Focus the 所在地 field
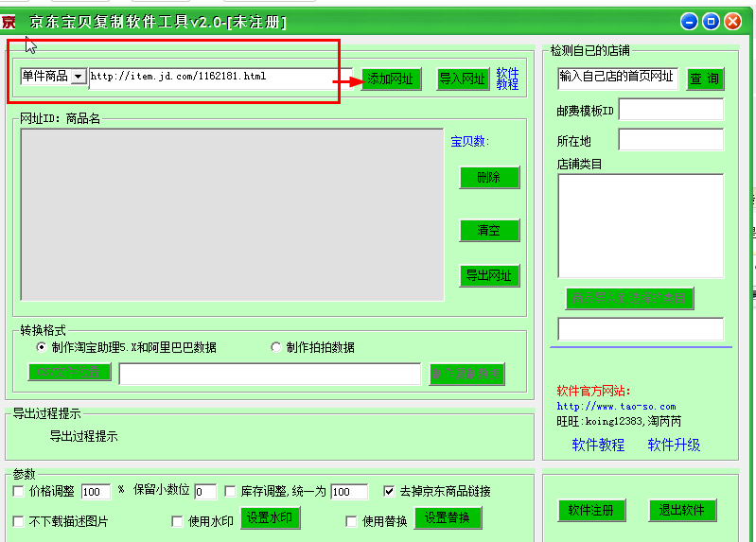The image size is (756, 542). coord(671,140)
